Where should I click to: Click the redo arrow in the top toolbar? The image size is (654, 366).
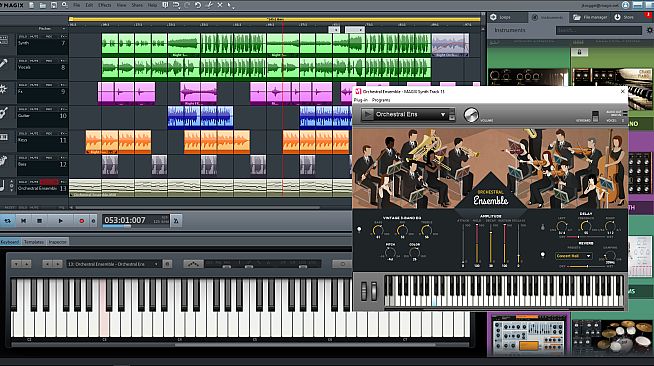click(x=187, y=5)
